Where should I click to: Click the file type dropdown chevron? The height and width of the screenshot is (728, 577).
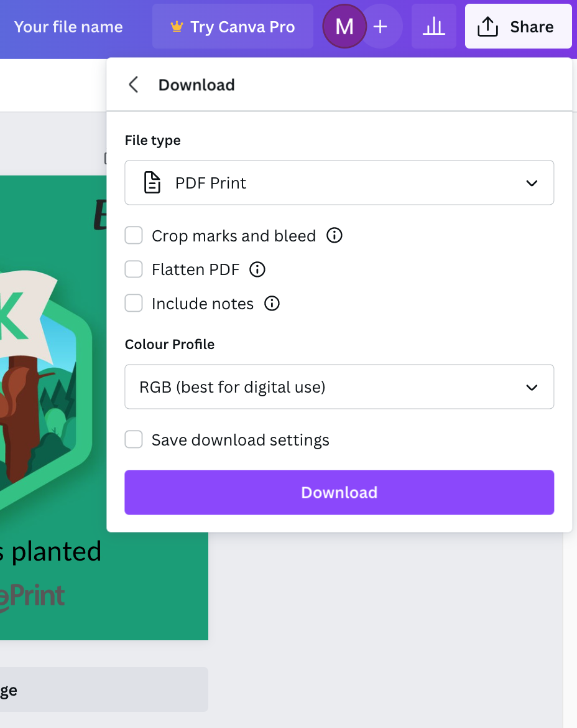click(532, 183)
